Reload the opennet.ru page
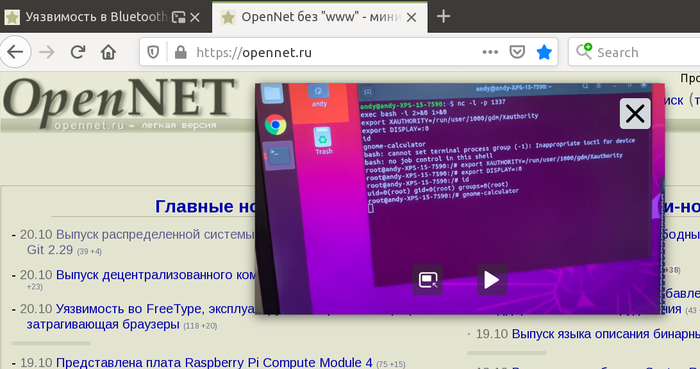Screen dimensions: 700x369 tap(78, 52)
